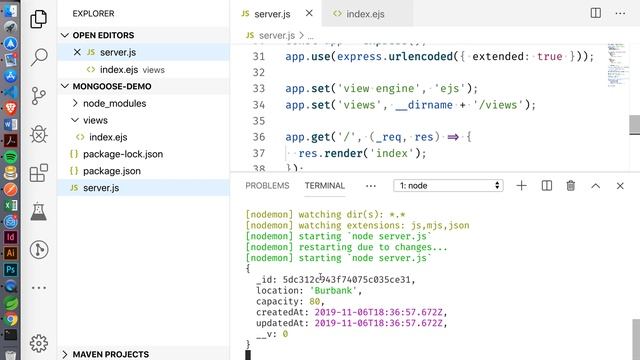Click capacity value 80 in terminal
Image resolution: width=640 pixels, height=360 pixels.
point(314,302)
